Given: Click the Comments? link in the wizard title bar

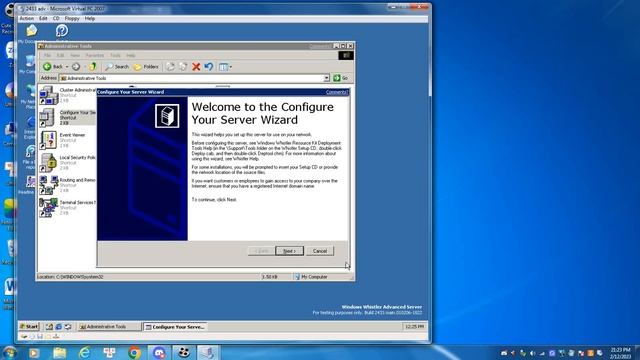Looking at the screenshot, I should click(337, 92).
